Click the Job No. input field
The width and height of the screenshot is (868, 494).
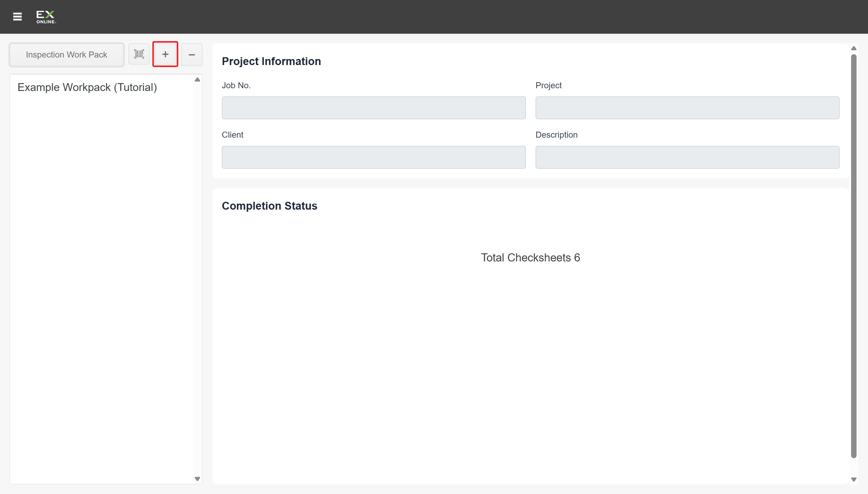pyautogui.click(x=373, y=108)
